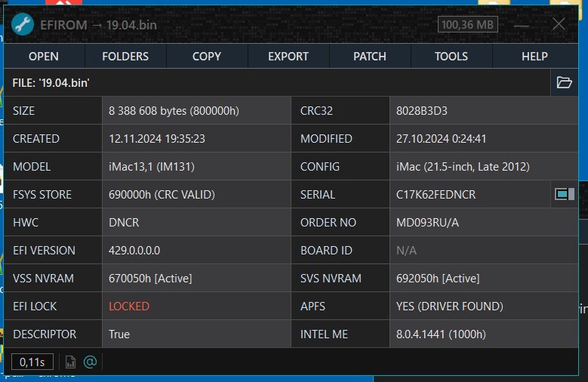The image size is (588, 382).
Task: Open the PATCH menu
Action: point(370,57)
